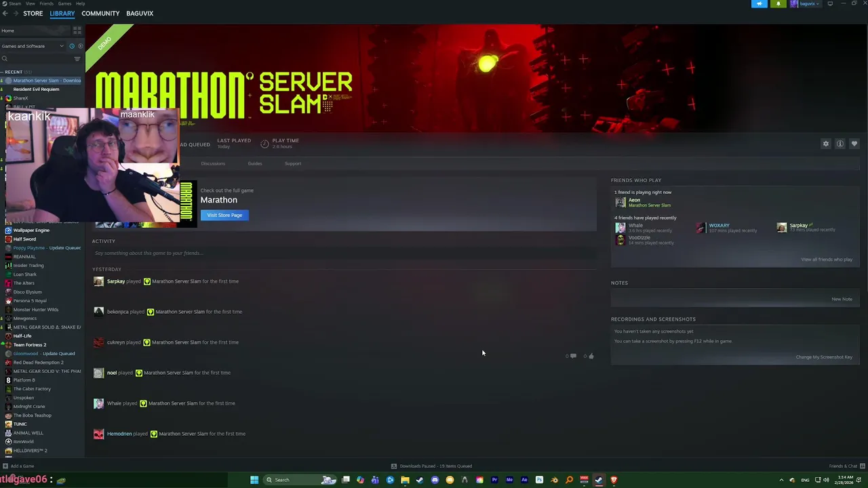Open the Games menu

[64, 3]
